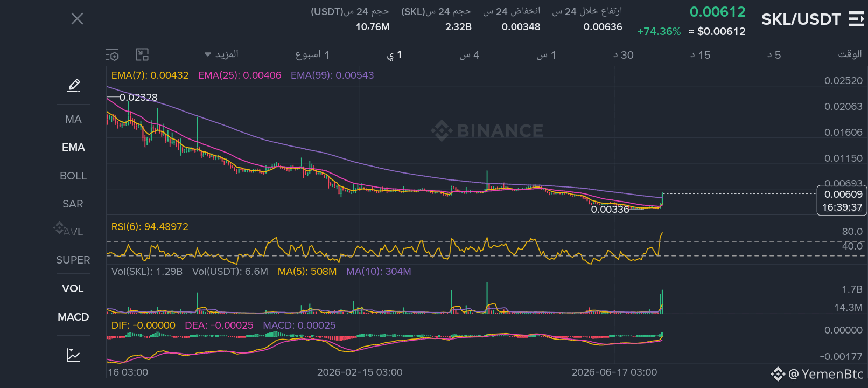The width and height of the screenshot is (868, 388).
Task: Click the 0.02520 price axis label
Action: [843, 81]
